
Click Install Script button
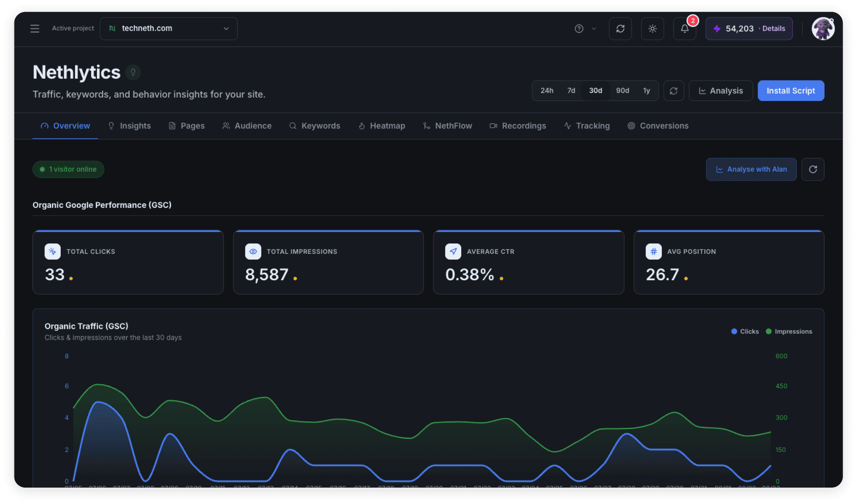[x=791, y=91]
